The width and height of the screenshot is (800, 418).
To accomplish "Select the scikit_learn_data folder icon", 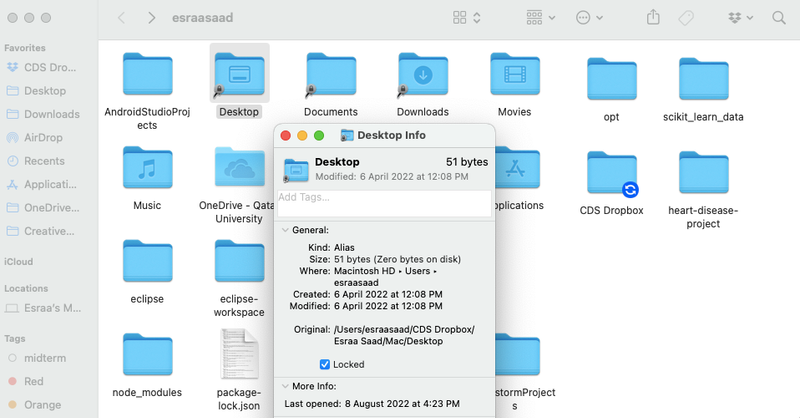I will [x=704, y=79].
